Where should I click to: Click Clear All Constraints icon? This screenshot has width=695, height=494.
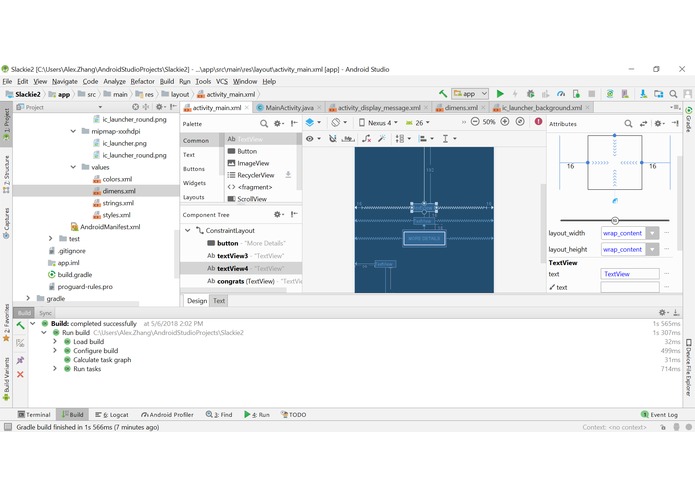tap(366, 139)
